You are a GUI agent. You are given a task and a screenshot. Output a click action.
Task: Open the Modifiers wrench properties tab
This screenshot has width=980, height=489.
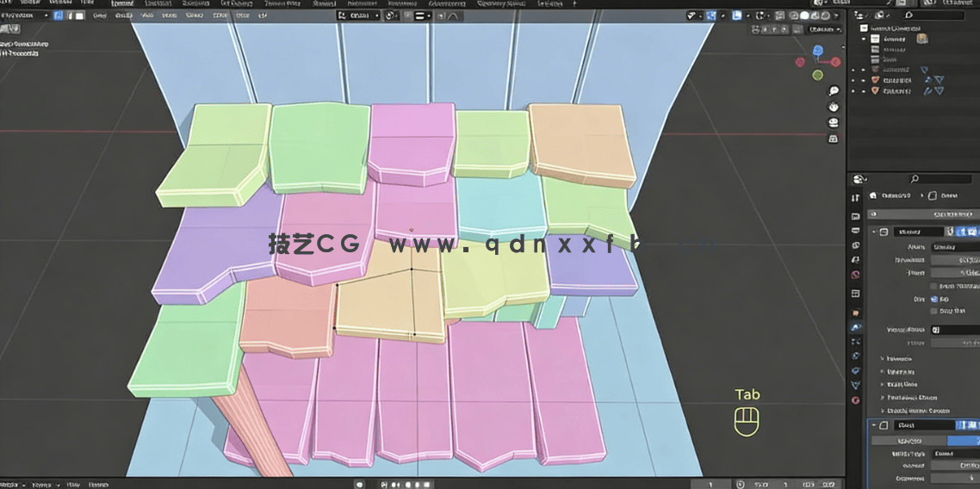856,326
